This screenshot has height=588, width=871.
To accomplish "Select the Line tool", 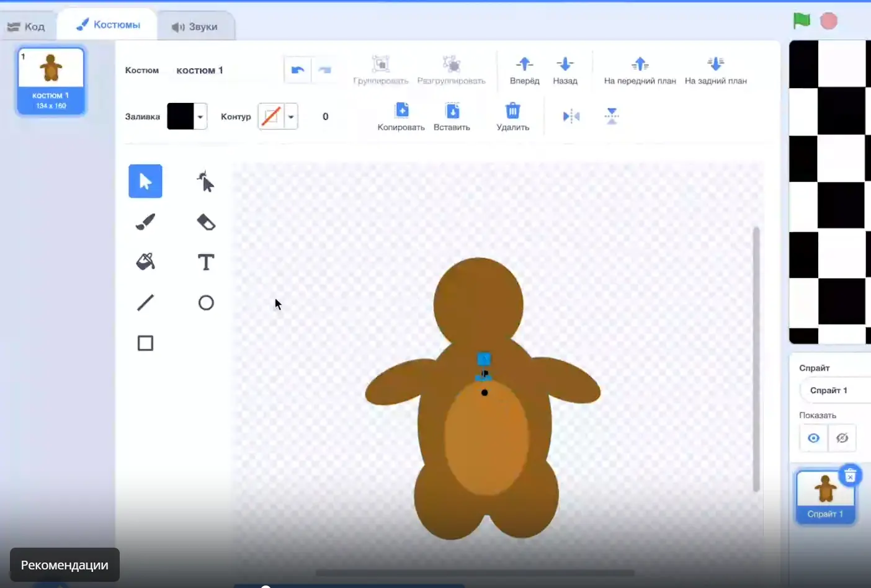I will (145, 303).
